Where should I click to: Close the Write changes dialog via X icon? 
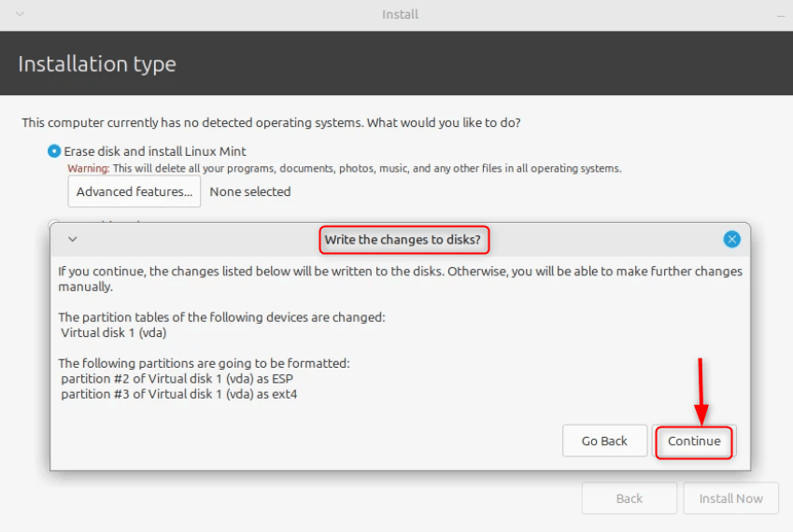coord(731,240)
